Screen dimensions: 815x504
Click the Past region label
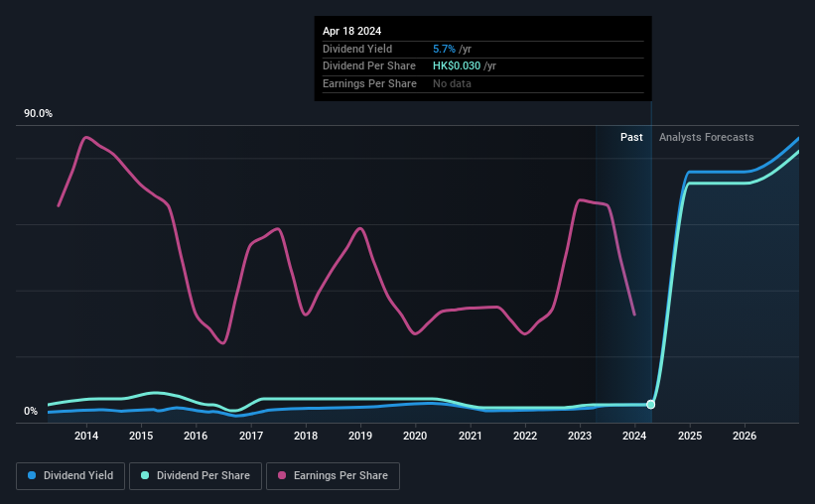point(631,137)
